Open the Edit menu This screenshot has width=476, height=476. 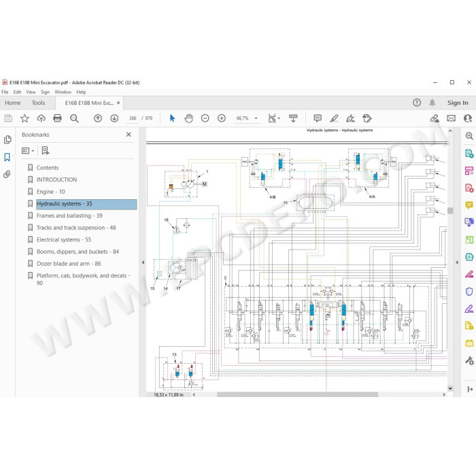coord(17,92)
